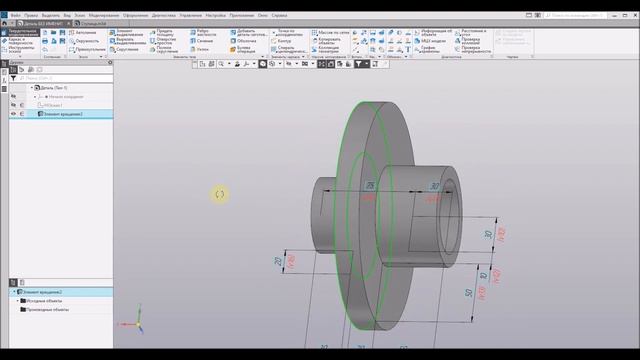Screen dimensions: 640x360
Task: Collapse Элемент вращения:1 in lower panel
Action: [x=14, y=292]
